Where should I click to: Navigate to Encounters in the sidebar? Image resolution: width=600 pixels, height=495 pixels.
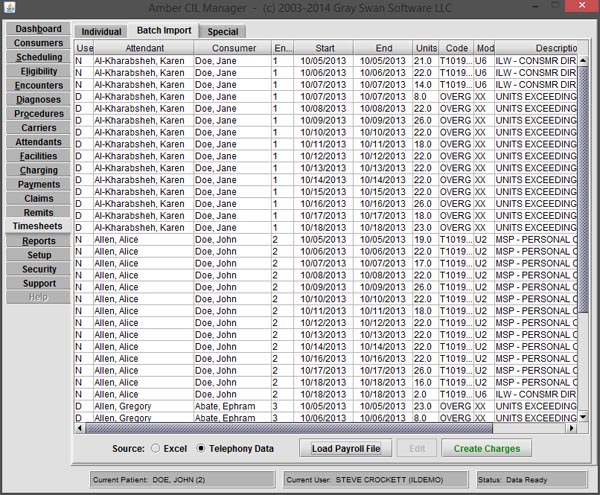(x=38, y=86)
